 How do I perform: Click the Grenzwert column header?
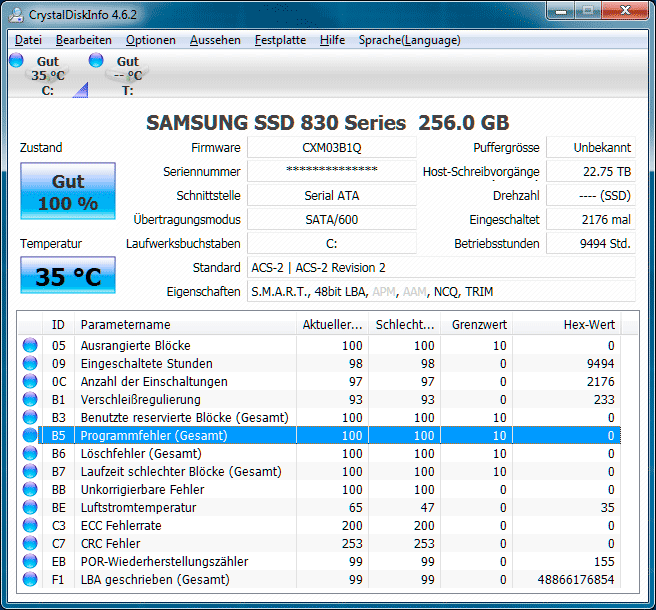tap(477, 325)
